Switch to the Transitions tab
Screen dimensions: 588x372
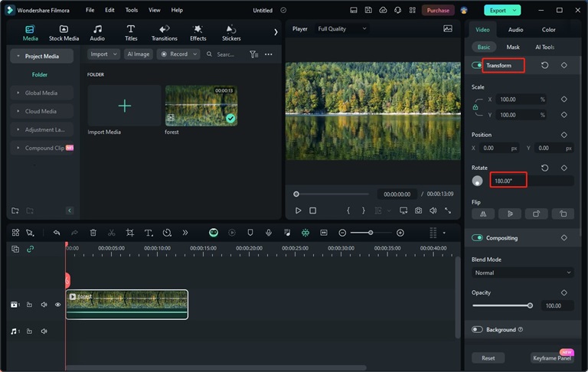click(x=164, y=33)
